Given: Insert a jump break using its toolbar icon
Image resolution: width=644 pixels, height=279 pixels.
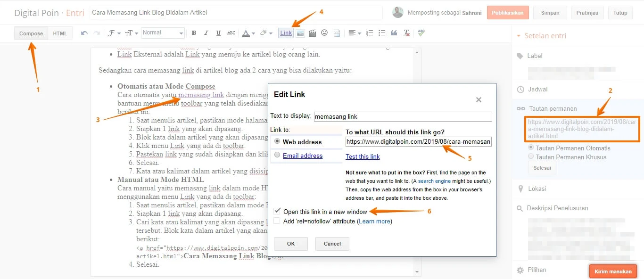Looking at the screenshot, I should [x=336, y=33].
